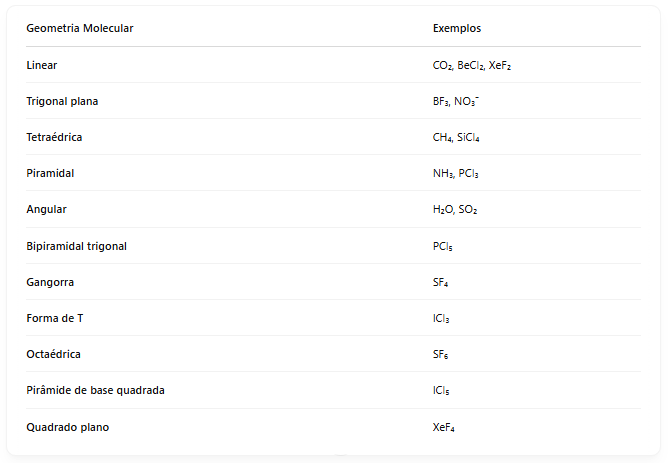Click the Gangorra geometry label

pos(50,282)
